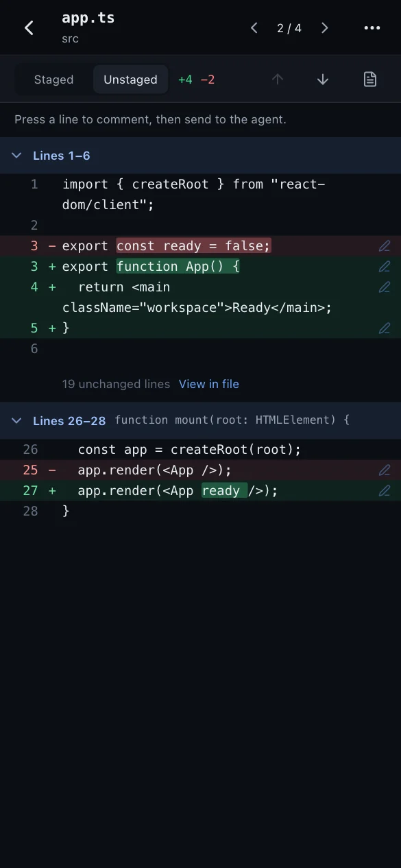The image size is (401, 868).
Task: Open the three-dot more options menu
Action: (372, 27)
